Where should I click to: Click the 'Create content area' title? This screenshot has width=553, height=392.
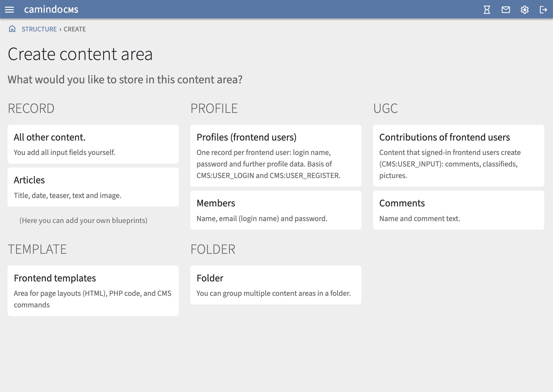80,54
